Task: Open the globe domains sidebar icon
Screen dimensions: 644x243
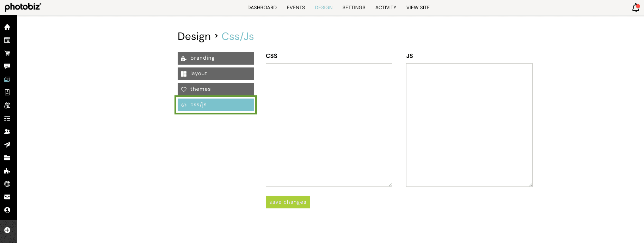Action: [x=7, y=184]
